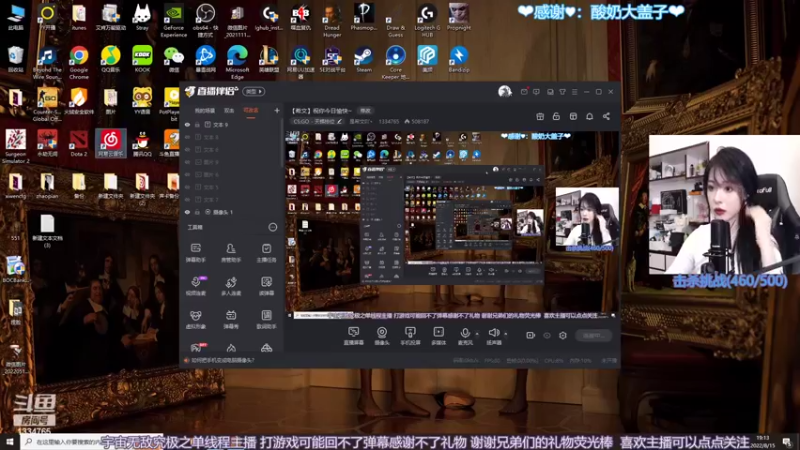Toggle visibility of the 摄像头 1 layer
The height and width of the screenshot is (450, 800).
pos(187,212)
